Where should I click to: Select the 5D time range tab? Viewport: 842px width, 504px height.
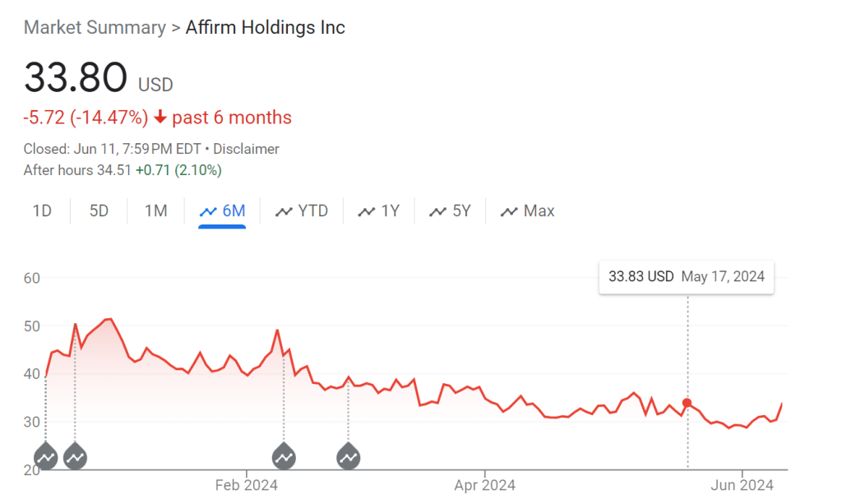click(99, 211)
